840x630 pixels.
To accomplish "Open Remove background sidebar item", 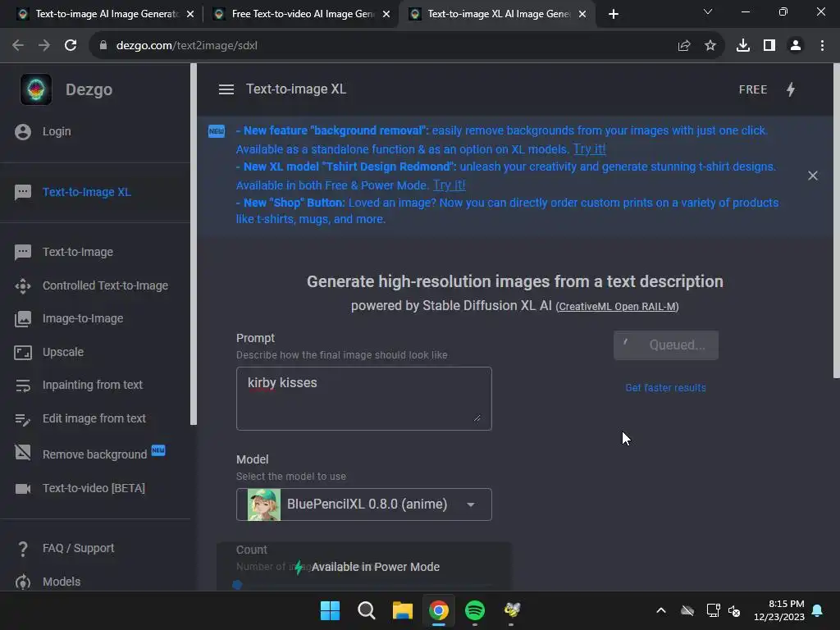I will click(95, 454).
